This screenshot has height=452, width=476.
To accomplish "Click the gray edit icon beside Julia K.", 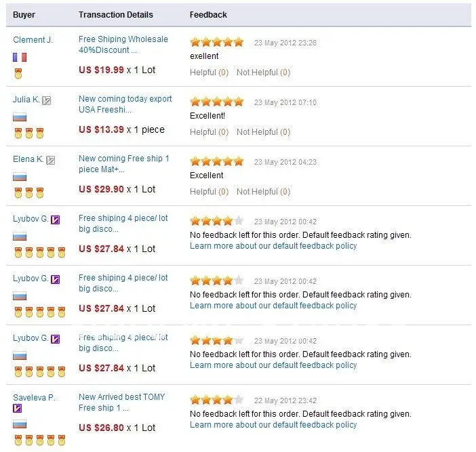I will click(x=46, y=100).
